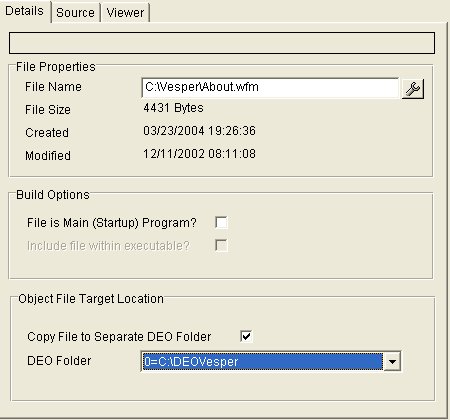
Task: Click the wrench icon beside File Name
Action: click(413, 89)
